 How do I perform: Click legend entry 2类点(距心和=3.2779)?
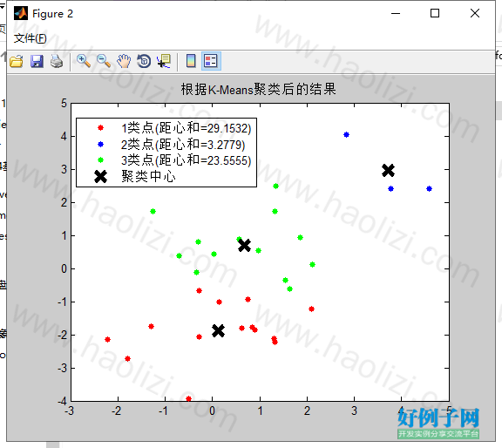[183, 145]
